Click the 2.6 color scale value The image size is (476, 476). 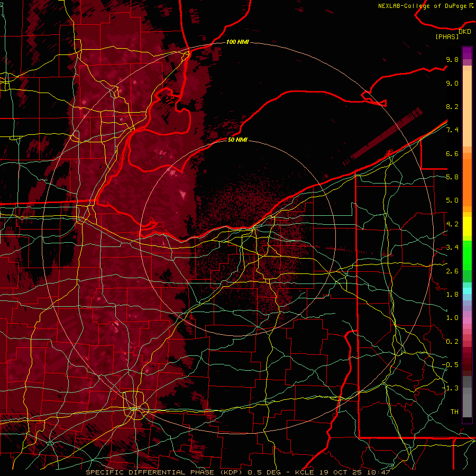(x=452, y=271)
